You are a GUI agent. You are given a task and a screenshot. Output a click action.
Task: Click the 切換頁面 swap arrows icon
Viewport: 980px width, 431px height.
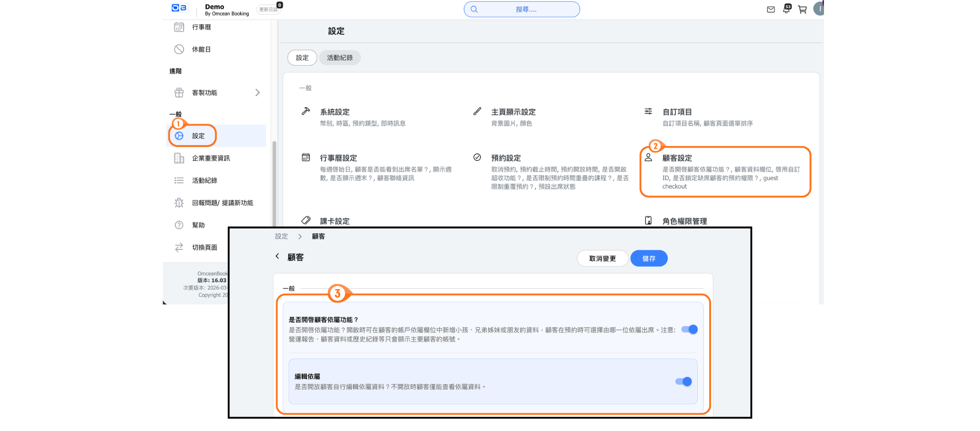point(179,248)
